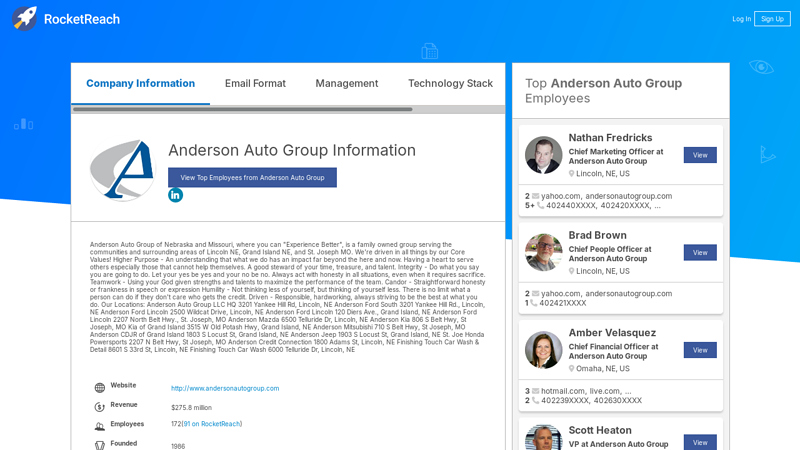800x450 pixels.
Task: Open Brad Brown's profile photo
Action: (543, 253)
